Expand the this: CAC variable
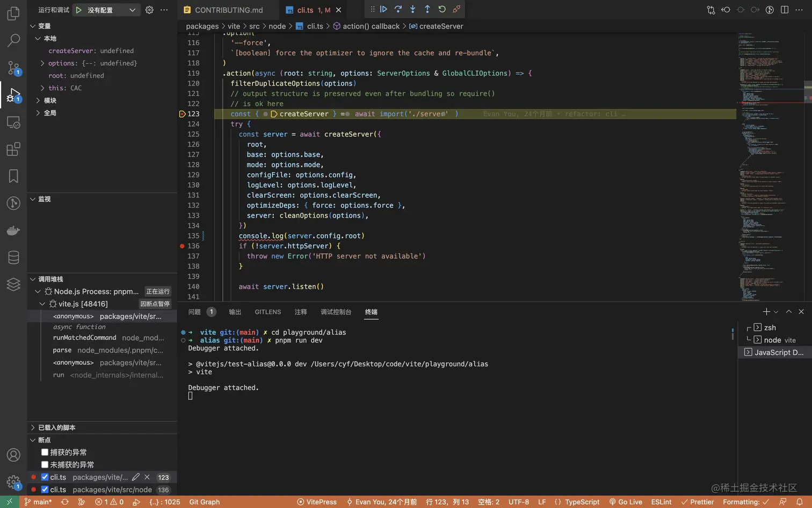812x508 pixels. click(x=42, y=88)
